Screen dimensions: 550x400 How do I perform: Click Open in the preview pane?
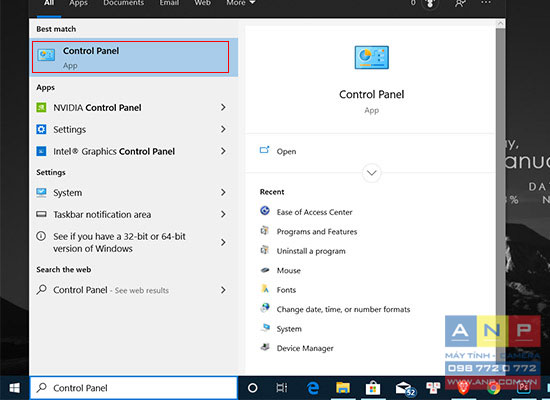[x=286, y=152]
